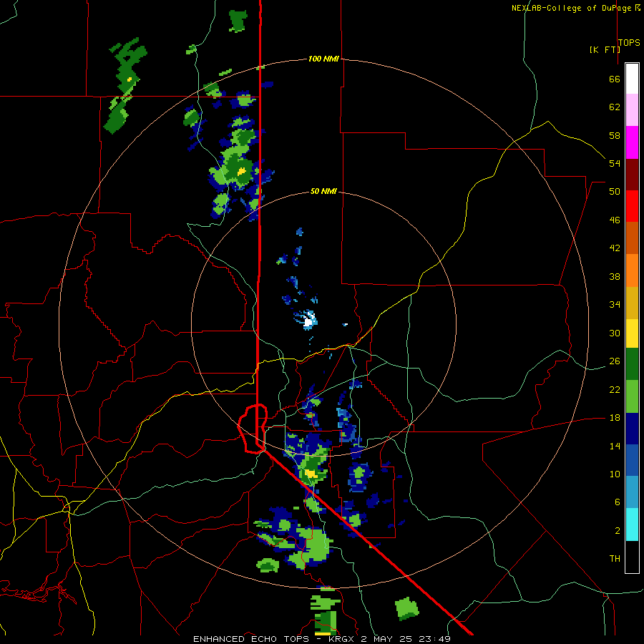This screenshot has height=644, width=644.
Task: Click the TOPS legend title
Action: tap(629, 42)
